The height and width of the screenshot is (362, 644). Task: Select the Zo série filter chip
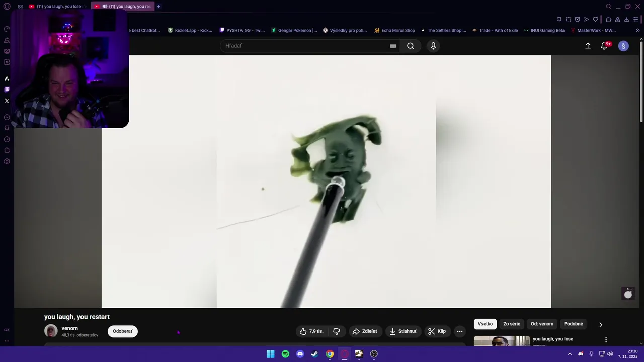tap(512, 324)
